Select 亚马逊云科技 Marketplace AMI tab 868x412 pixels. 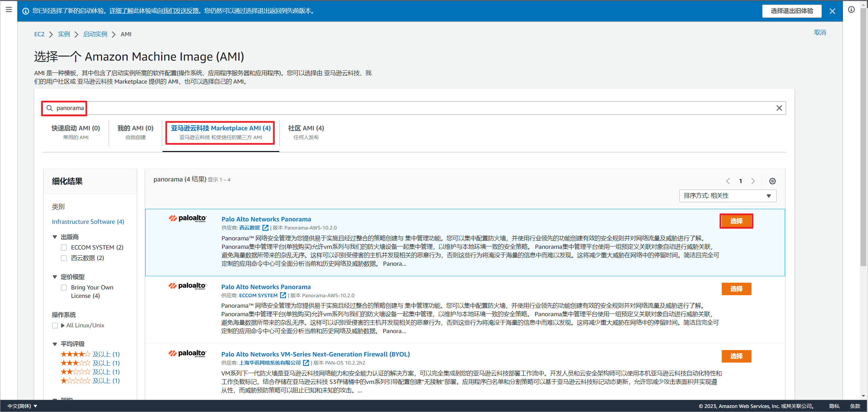(221, 132)
